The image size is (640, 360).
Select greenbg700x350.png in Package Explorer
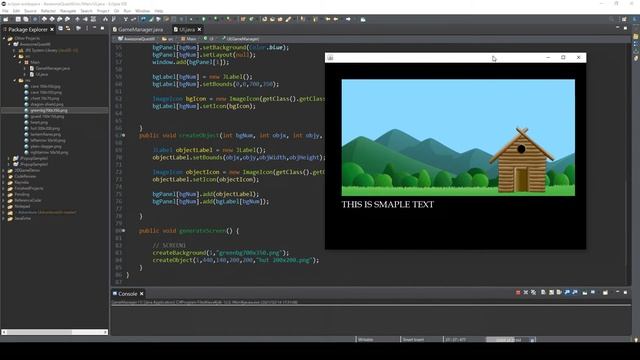(x=49, y=110)
